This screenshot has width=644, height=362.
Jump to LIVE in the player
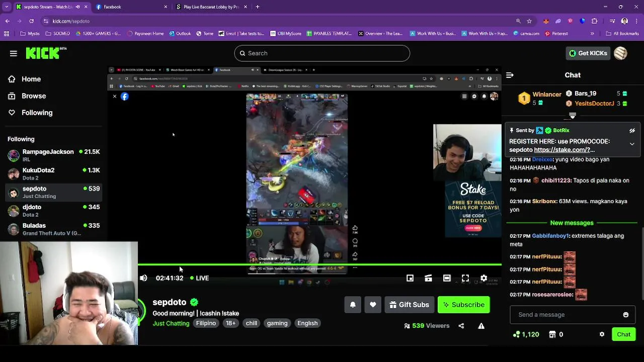pyautogui.click(x=200, y=278)
